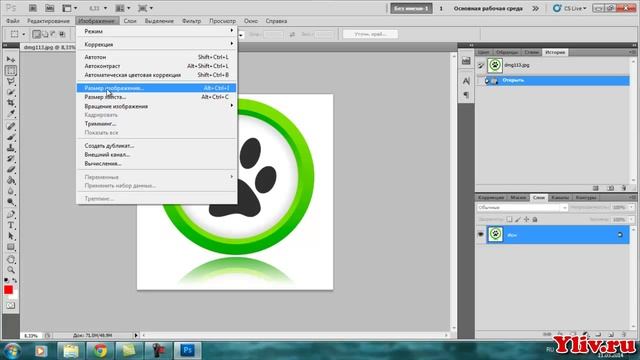This screenshot has width=640, height=360.
Task: Open the Коррекция submenu
Action: [x=156, y=44]
